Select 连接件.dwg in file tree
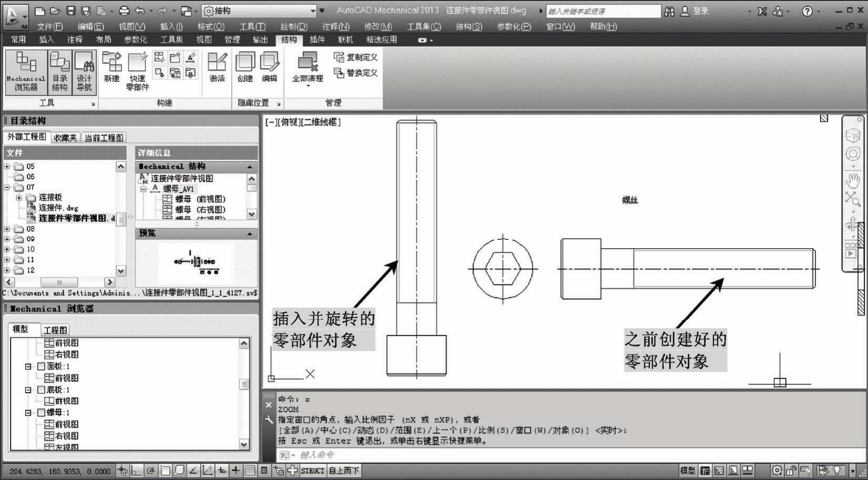 [x=58, y=208]
